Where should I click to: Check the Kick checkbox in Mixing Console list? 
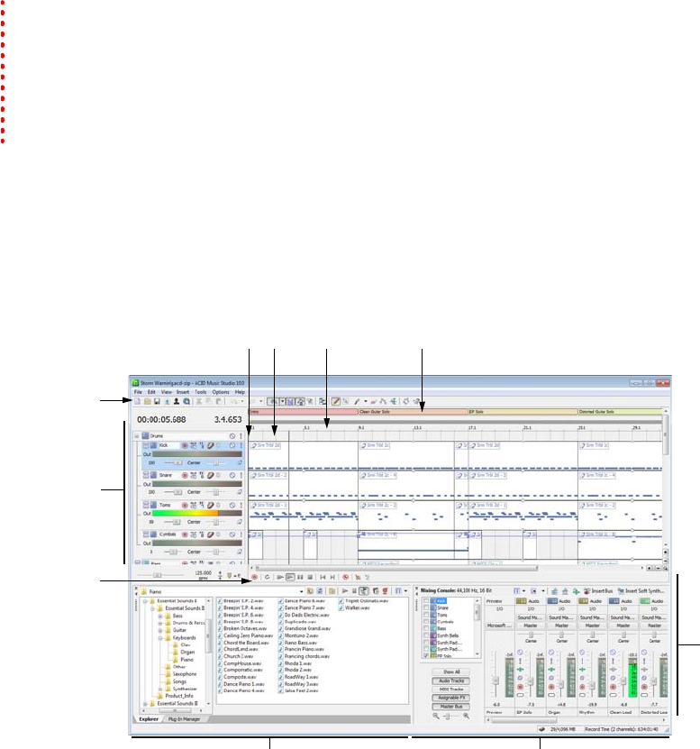(x=426, y=601)
